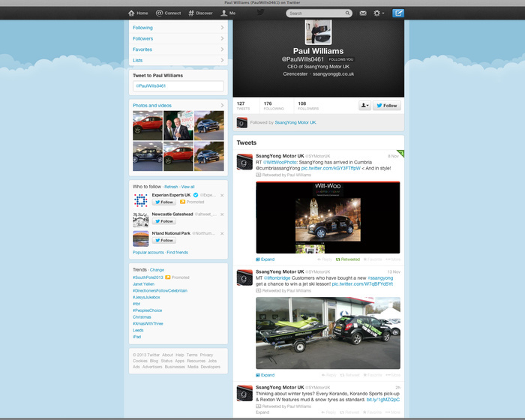View the 176 Following count
This screenshot has width=525, height=420.
pos(274,106)
